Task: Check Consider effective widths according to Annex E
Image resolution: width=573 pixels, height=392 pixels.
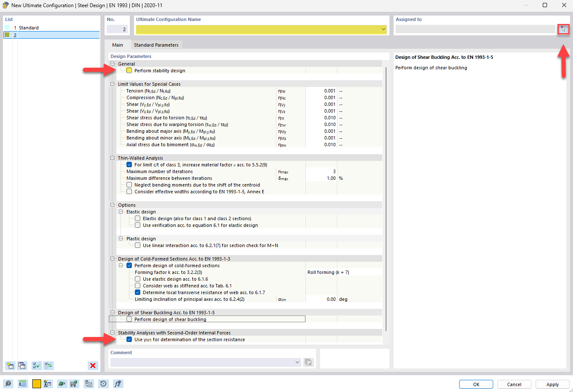Action: tap(129, 192)
